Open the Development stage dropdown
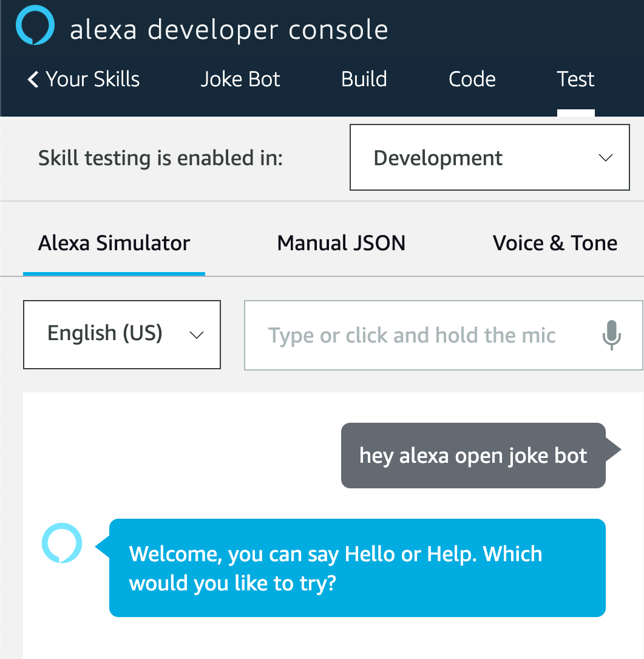This screenshot has height=659, width=644. [489, 157]
